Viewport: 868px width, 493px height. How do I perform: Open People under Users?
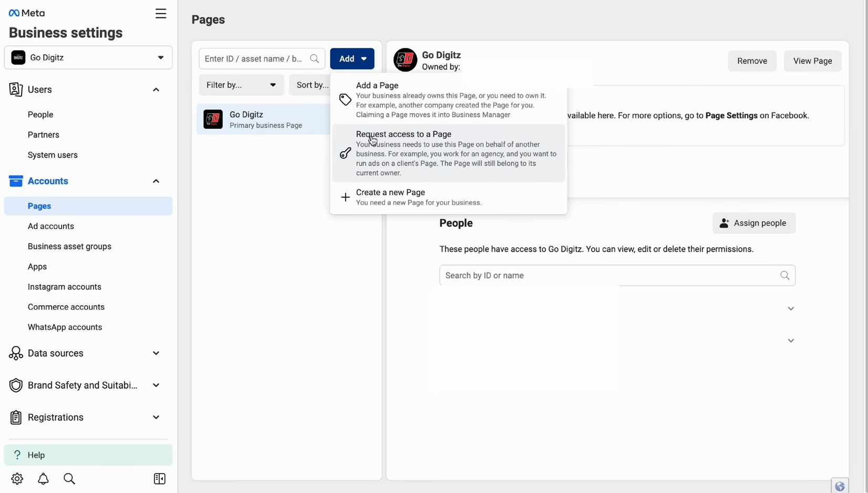[40, 115]
